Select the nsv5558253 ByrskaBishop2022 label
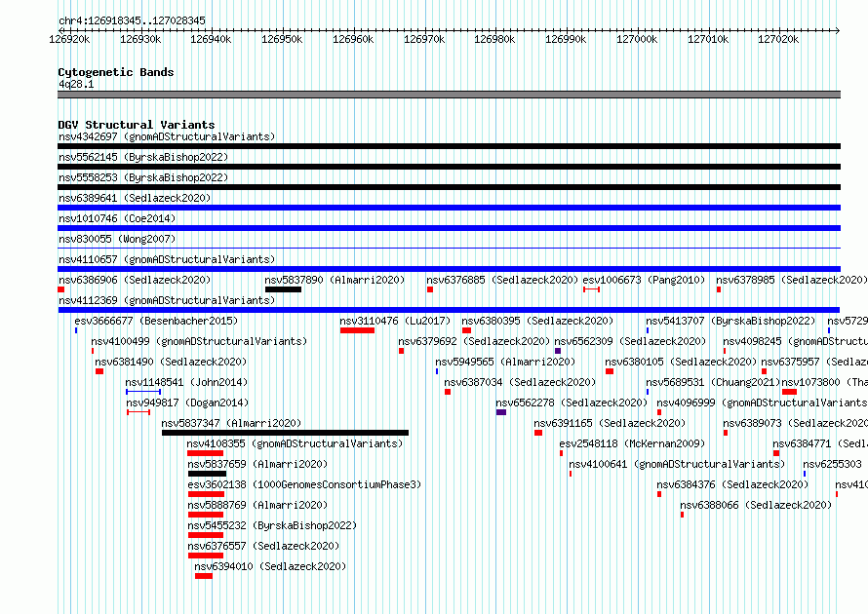Viewport: 868px width, 614px height. tap(143, 177)
